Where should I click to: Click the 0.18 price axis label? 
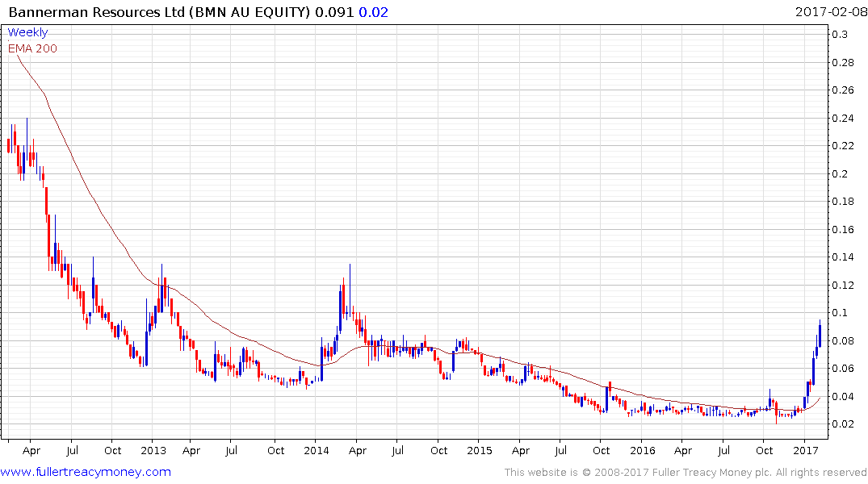[843, 202]
